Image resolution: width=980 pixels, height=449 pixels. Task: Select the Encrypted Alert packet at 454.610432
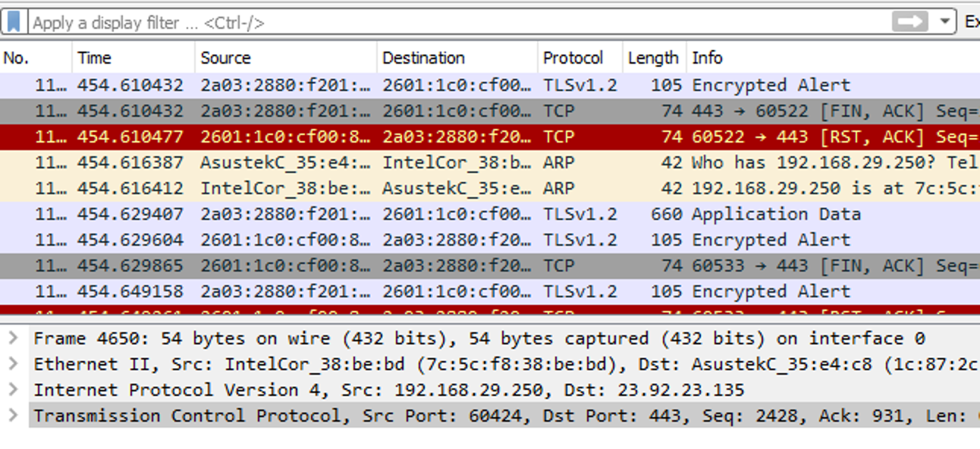(490, 85)
